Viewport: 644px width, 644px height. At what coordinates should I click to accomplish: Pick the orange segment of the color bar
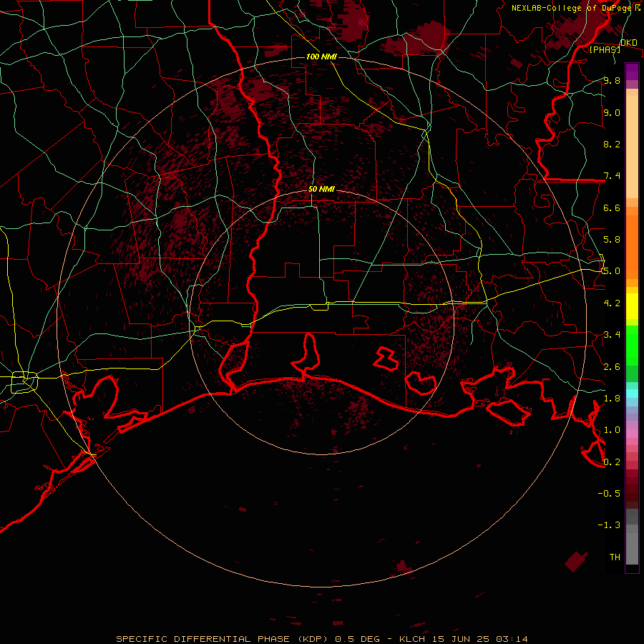tap(632, 246)
